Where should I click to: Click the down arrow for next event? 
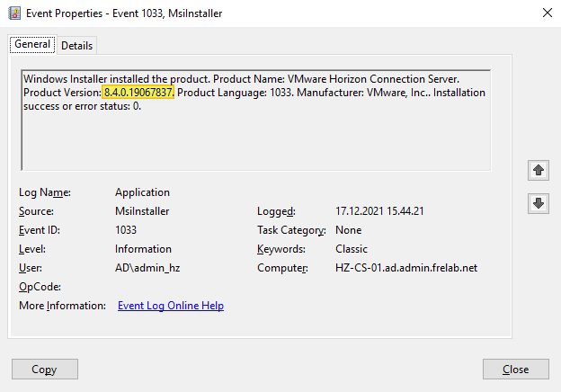539,203
